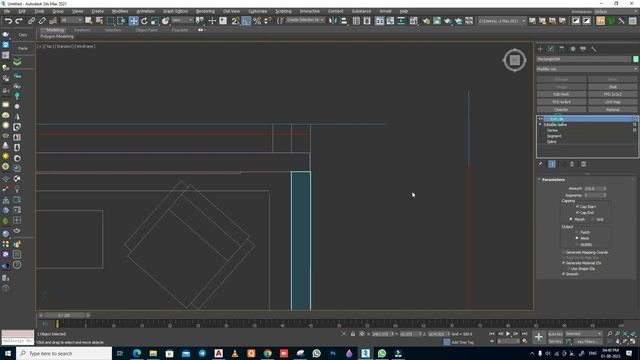Enable Generate Mapping Coords checkbox

point(564,253)
